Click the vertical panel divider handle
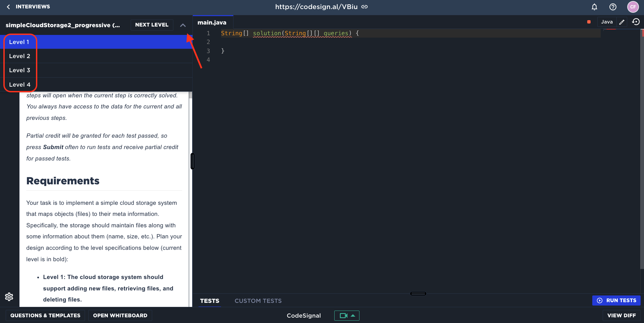 coord(192,161)
